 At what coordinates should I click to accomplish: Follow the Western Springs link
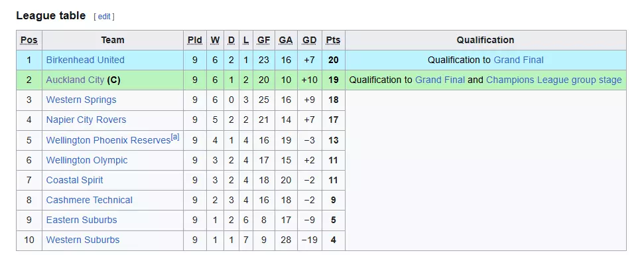coord(81,100)
